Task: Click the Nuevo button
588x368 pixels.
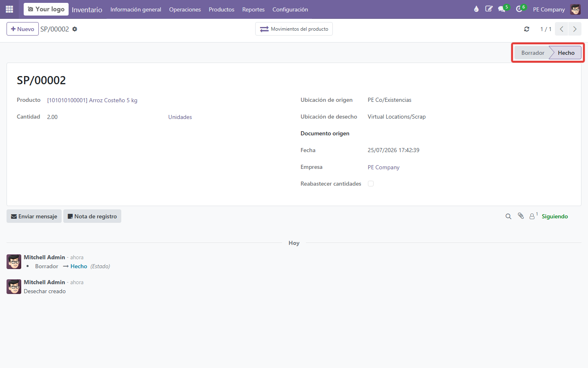Action: point(22,29)
